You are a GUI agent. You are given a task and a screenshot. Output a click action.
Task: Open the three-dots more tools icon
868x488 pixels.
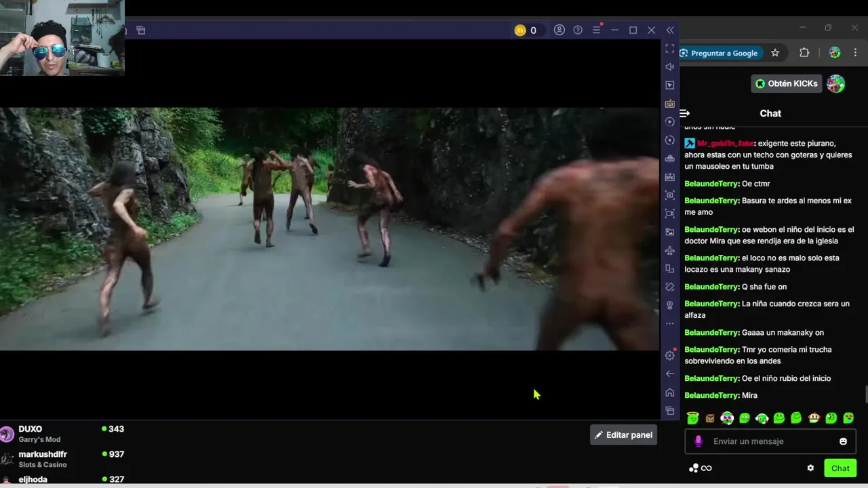[x=670, y=323]
